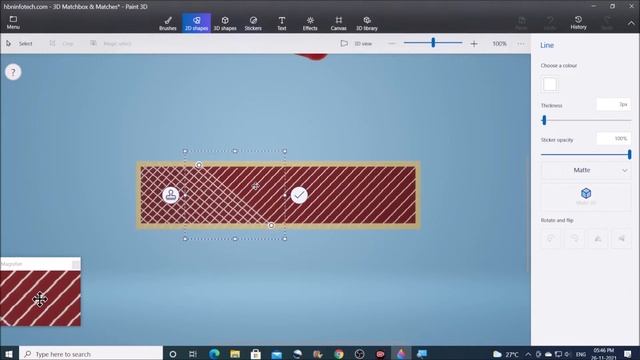The width and height of the screenshot is (640, 360).
Task: Open File Explorer from the taskbar
Action: (235, 354)
